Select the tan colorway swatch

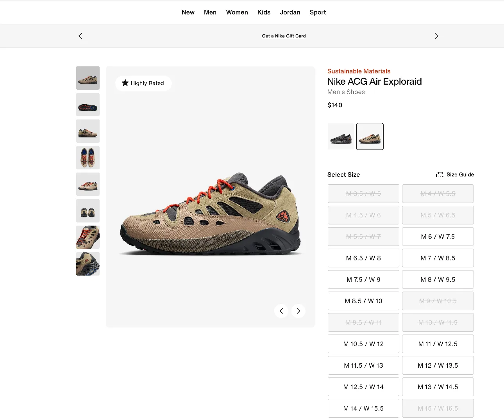[370, 137]
